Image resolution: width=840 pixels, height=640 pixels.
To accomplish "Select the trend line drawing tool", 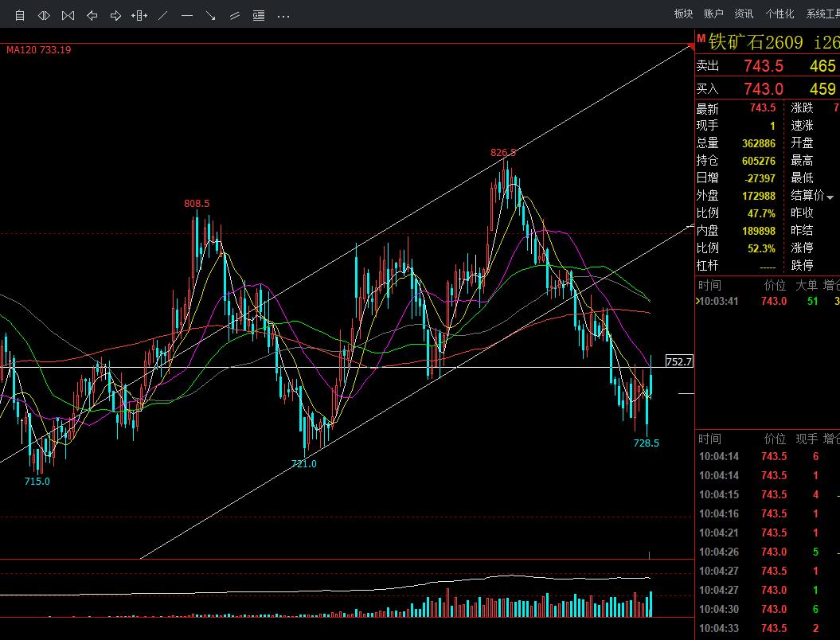I will point(163,16).
